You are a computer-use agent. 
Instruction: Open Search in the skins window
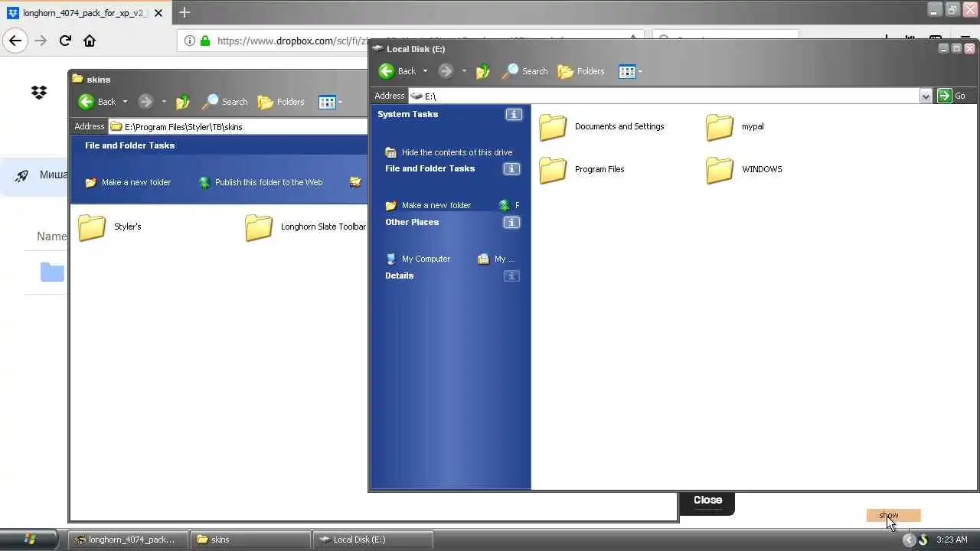225,102
